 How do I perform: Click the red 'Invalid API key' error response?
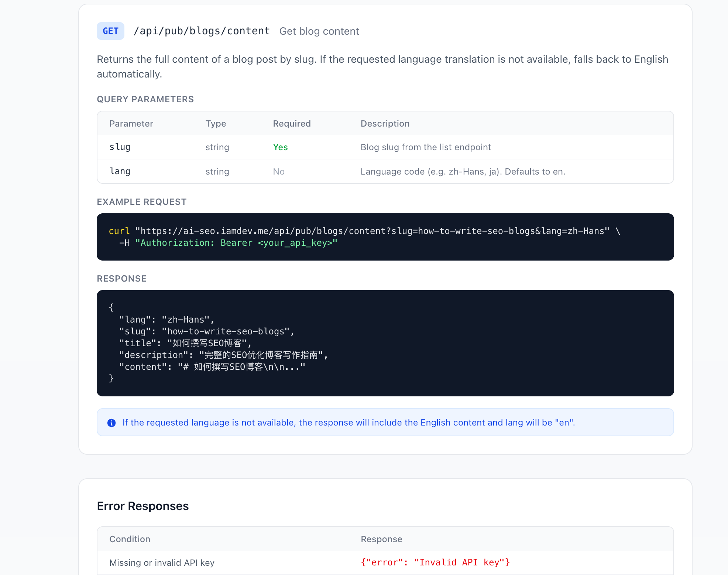point(435,562)
